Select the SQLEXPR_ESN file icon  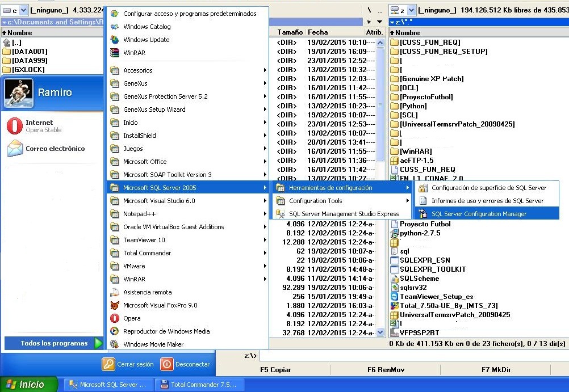(394, 260)
